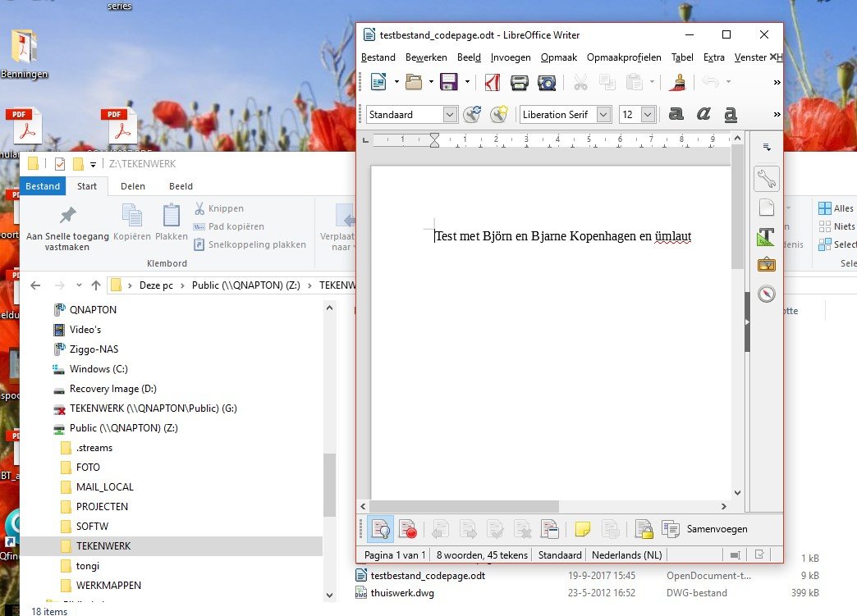Open the Invoegen menu

[511, 57]
